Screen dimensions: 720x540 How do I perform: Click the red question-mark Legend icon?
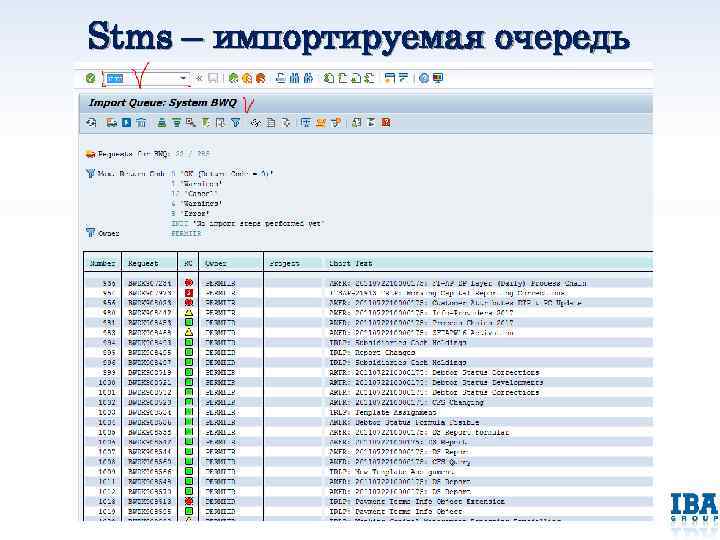click(386, 123)
